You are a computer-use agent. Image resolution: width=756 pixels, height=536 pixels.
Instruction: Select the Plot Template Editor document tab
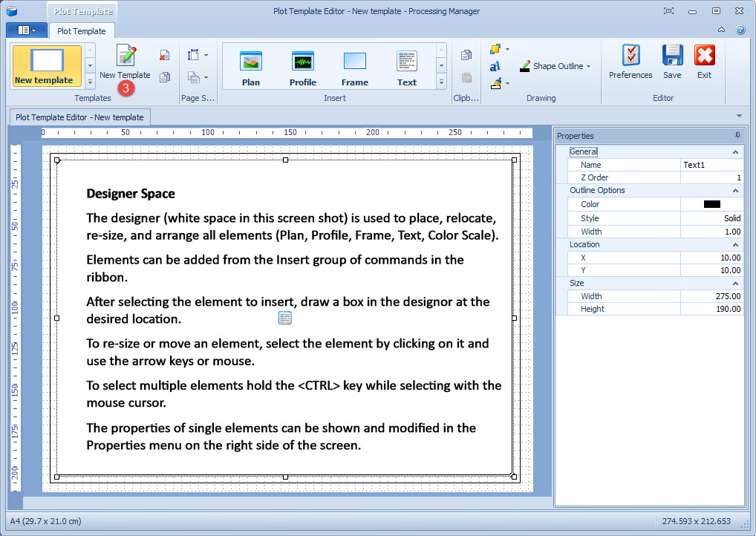pyautogui.click(x=79, y=117)
